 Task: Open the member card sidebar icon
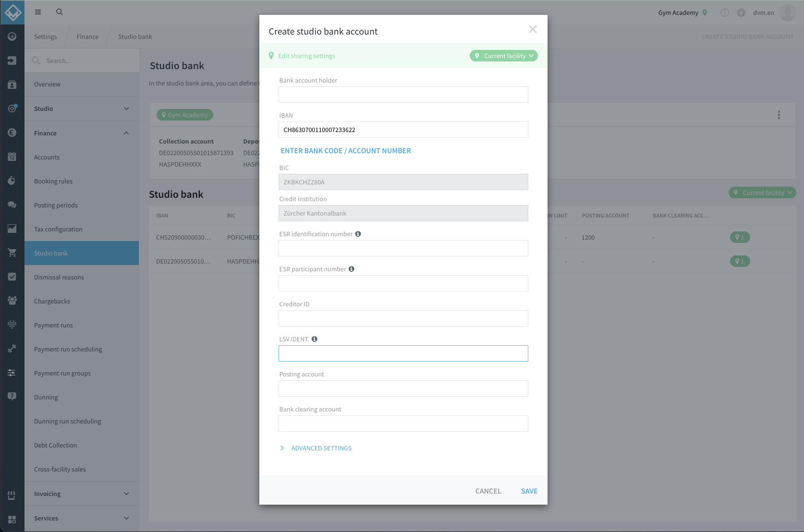point(12,85)
